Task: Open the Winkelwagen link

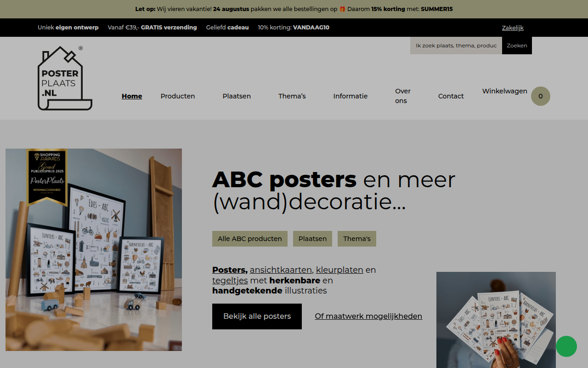Action: 504,91
